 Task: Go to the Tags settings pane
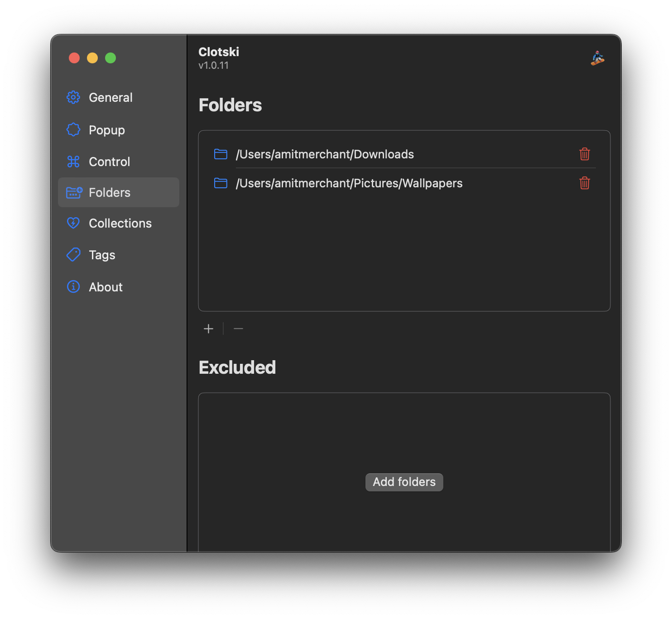tap(102, 255)
